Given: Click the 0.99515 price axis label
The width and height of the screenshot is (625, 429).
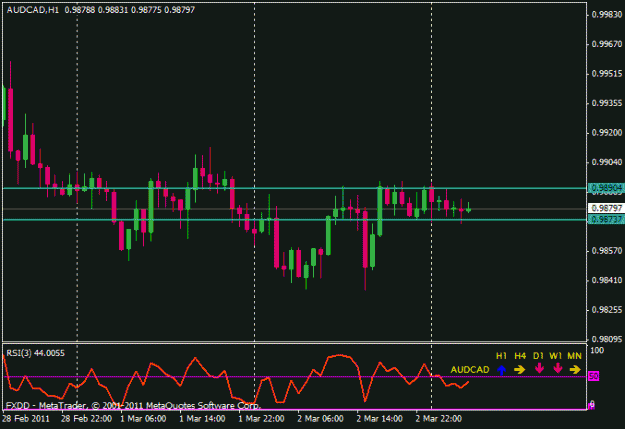Looking at the screenshot, I should 607,74.
